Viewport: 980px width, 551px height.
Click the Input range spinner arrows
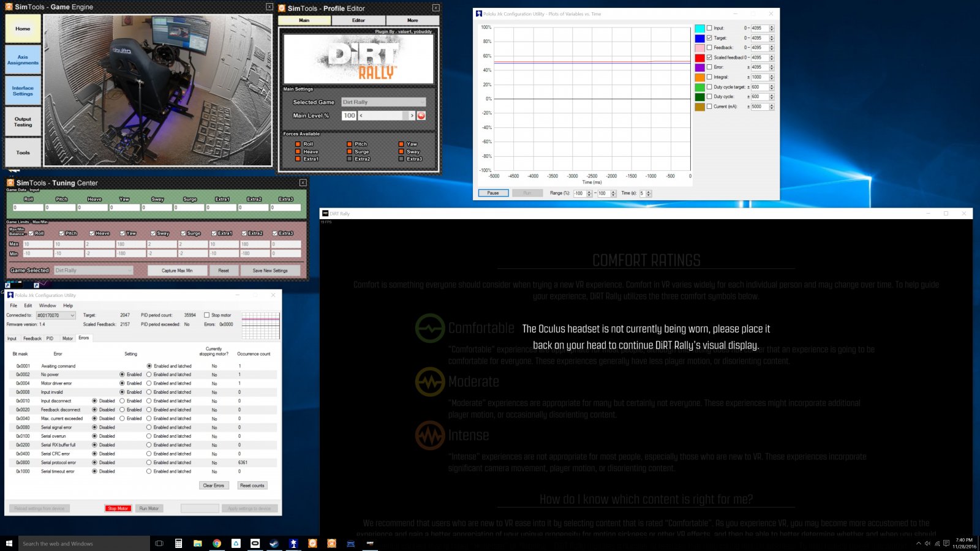[x=772, y=28]
